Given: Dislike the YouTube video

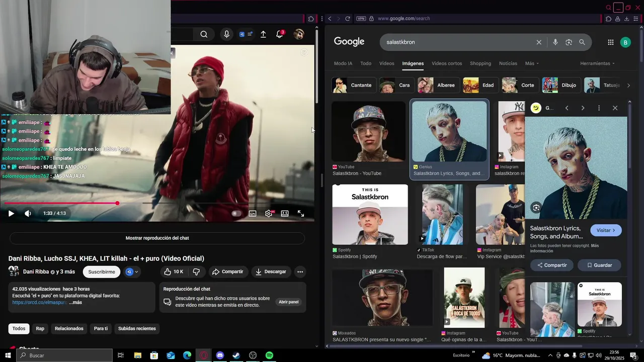Looking at the screenshot, I should click(196, 271).
